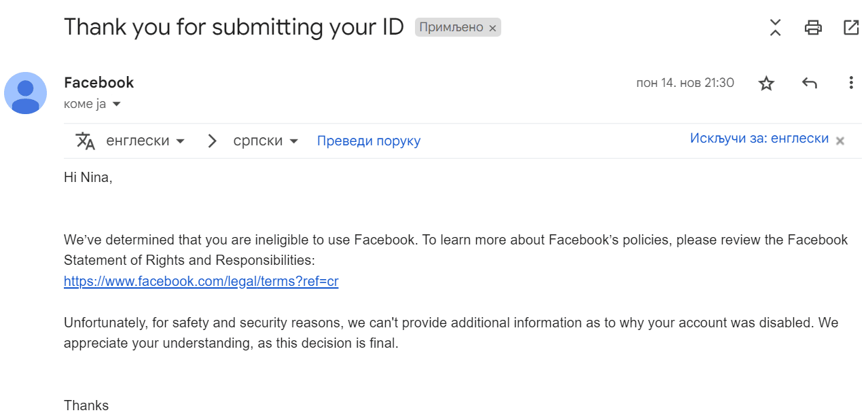
Task: Click the translate icon in translation bar
Action: coord(86,141)
